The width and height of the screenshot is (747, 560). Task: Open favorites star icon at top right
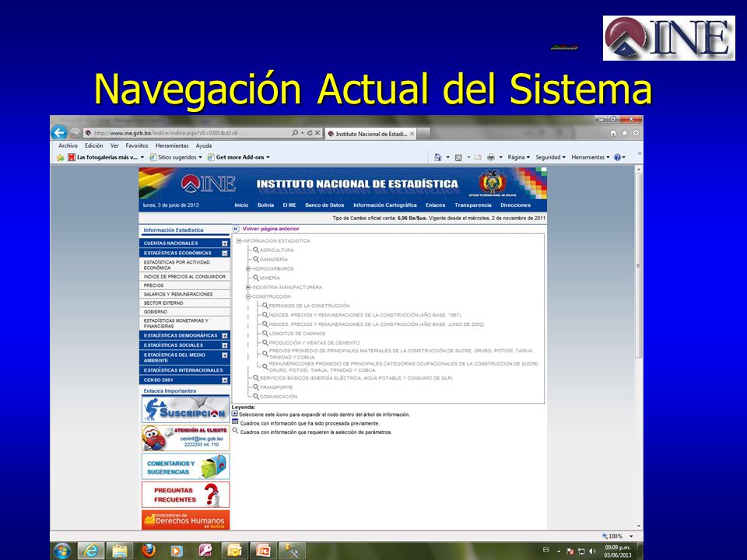click(x=625, y=133)
